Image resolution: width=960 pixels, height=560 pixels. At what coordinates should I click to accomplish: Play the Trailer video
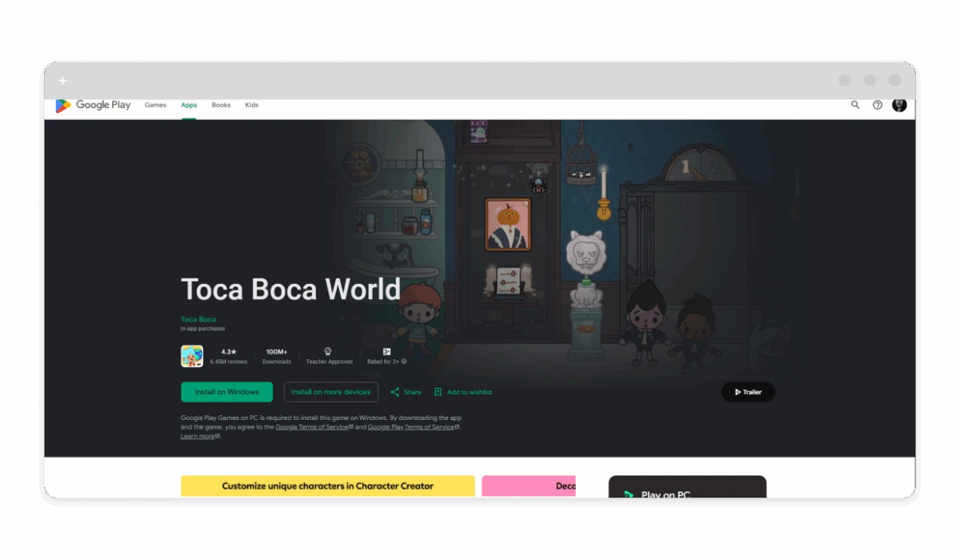(747, 392)
